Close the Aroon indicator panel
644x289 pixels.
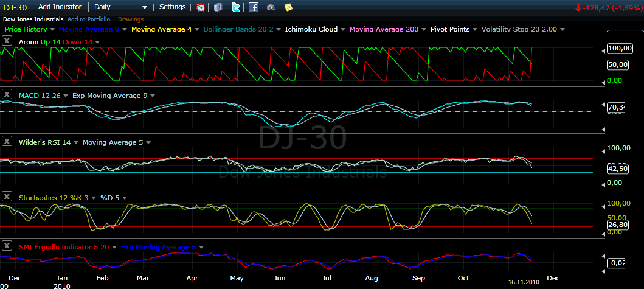pos(7,41)
